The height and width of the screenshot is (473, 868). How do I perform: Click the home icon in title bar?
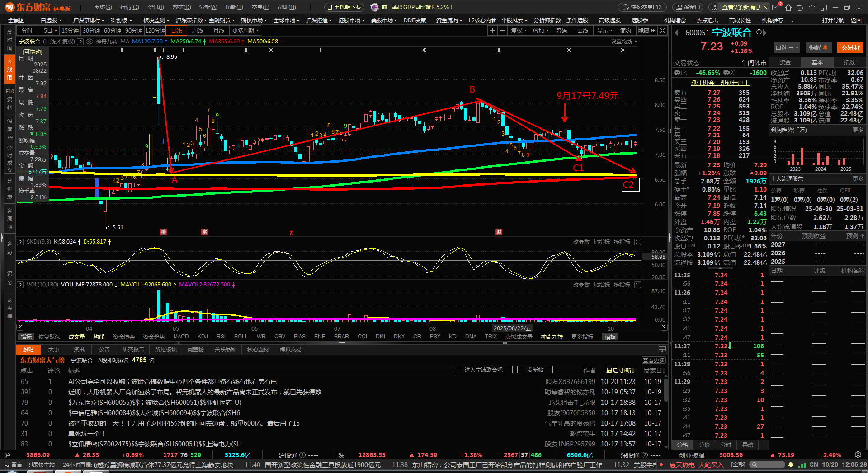[788, 8]
